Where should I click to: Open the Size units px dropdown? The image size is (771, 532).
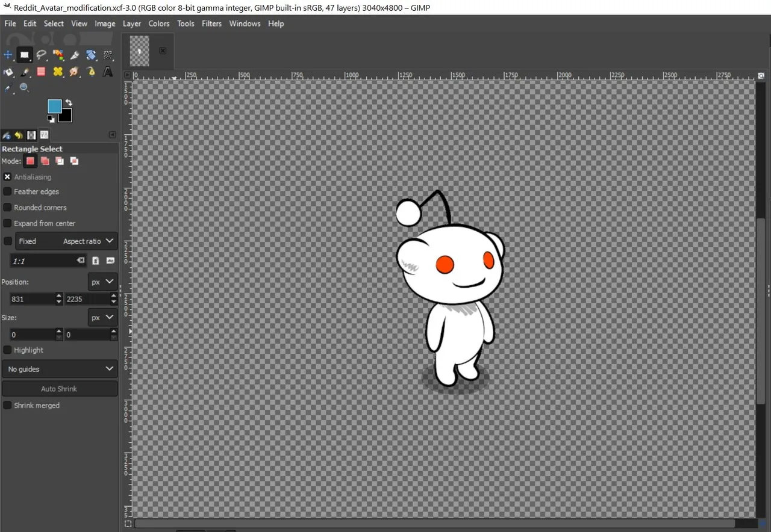pos(102,317)
